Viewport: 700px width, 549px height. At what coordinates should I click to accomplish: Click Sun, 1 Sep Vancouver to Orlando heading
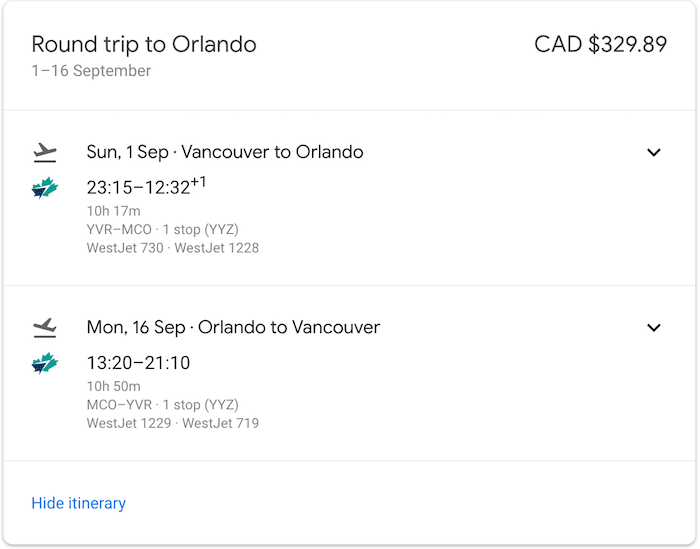[225, 152]
